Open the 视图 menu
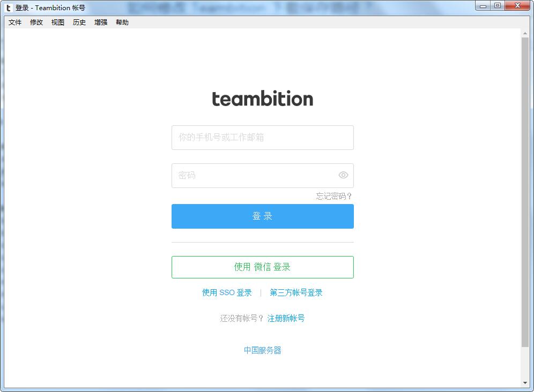534x392 pixels. [58, 22]
